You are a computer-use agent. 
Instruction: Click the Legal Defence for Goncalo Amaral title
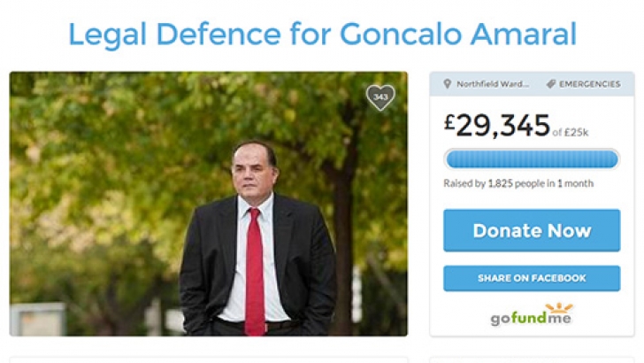(x=322, y=35)
